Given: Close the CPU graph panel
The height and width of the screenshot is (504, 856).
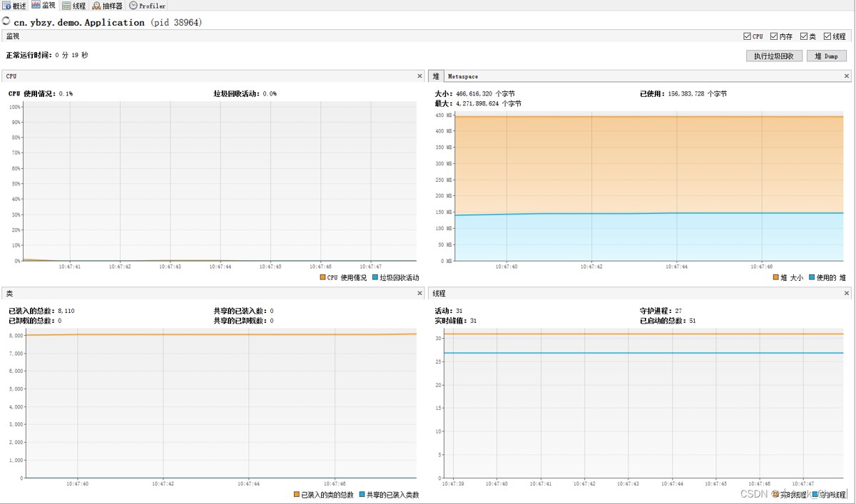Looking at the screenshot, I should [419, 76].
